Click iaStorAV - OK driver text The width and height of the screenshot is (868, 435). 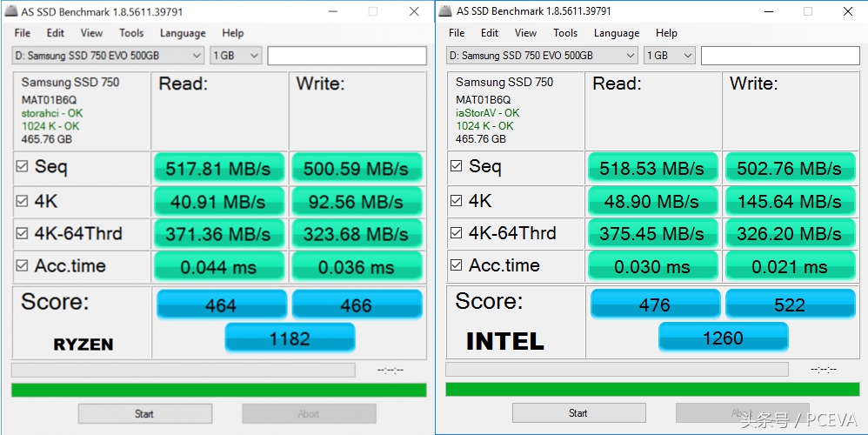pyautogui.click(x=488, y=113)
